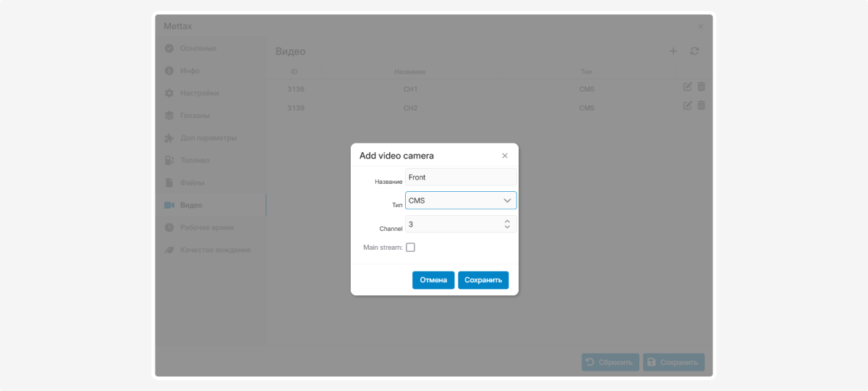
Task: Click edit icon for CH1 row
Action: click(688, 87)
